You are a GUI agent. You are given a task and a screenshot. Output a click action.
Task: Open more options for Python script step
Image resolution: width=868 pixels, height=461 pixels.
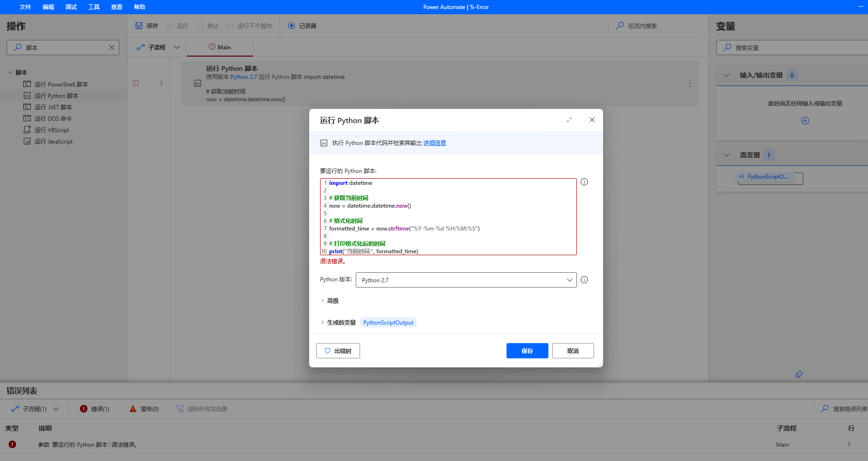690,83
